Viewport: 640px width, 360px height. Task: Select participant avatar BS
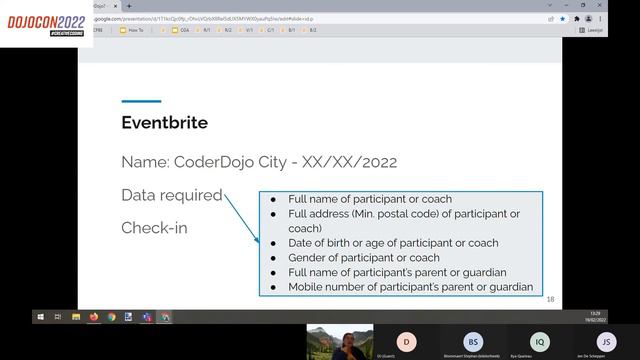[x=473, y=342]
